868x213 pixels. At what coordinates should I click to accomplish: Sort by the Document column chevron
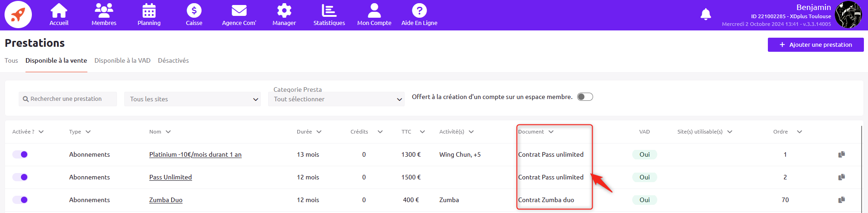coord(551,132)
